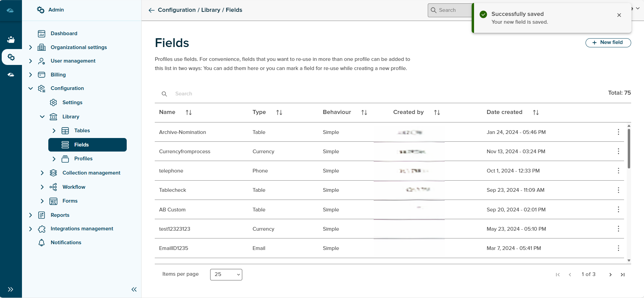644x298 pixels.
Task: Click the back arrow beside Configuration breadcrumb
Action: [151, 10]
